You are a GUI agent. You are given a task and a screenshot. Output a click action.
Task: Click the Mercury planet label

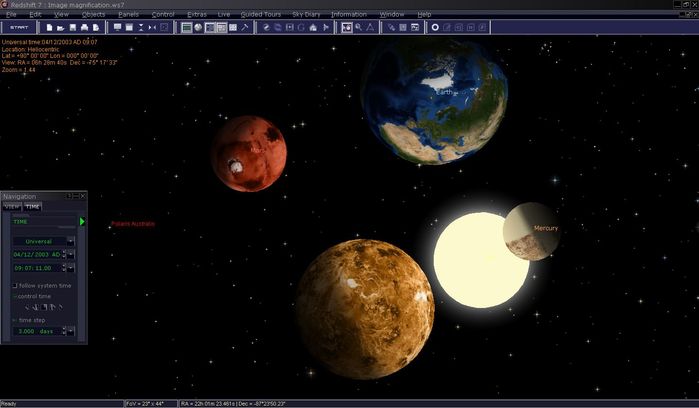(546, 228)
